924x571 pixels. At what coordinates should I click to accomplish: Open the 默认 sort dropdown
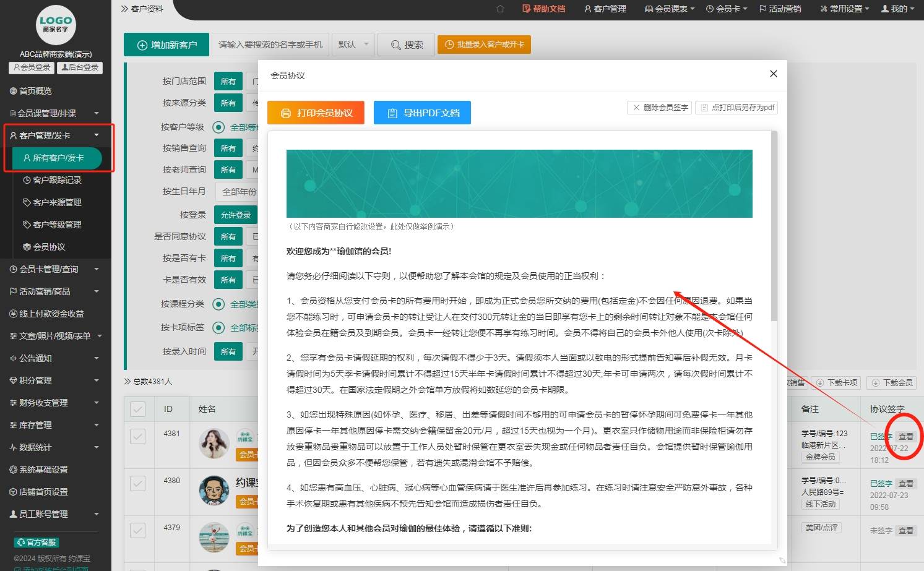353,45
